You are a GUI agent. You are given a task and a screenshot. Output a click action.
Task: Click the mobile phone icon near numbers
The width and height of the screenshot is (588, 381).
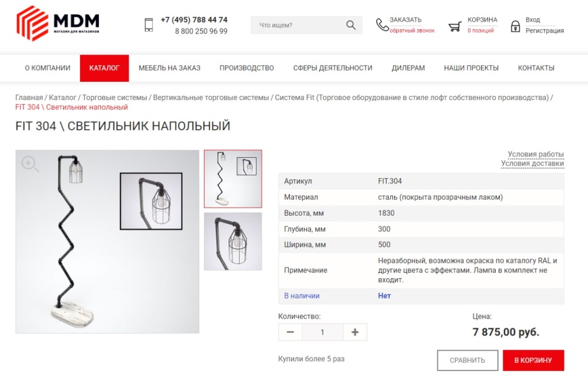(x=149, y=25)
